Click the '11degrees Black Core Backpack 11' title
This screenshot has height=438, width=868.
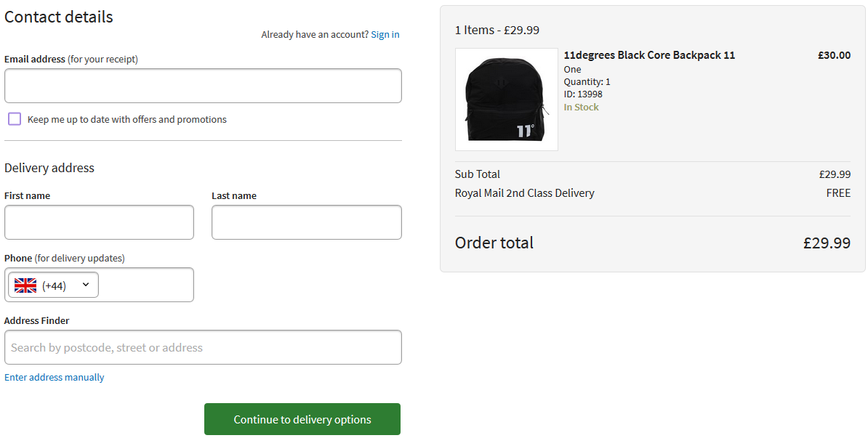point(649,55)
